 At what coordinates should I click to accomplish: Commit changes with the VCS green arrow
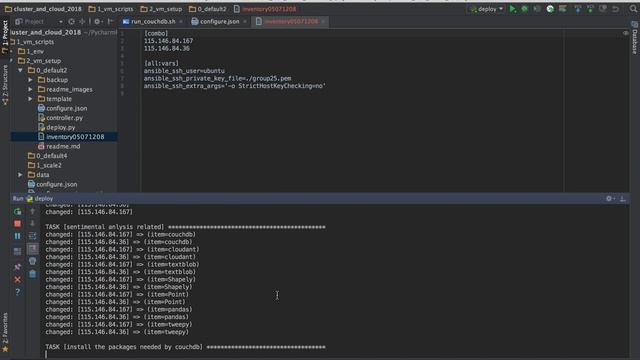(590, 9)
